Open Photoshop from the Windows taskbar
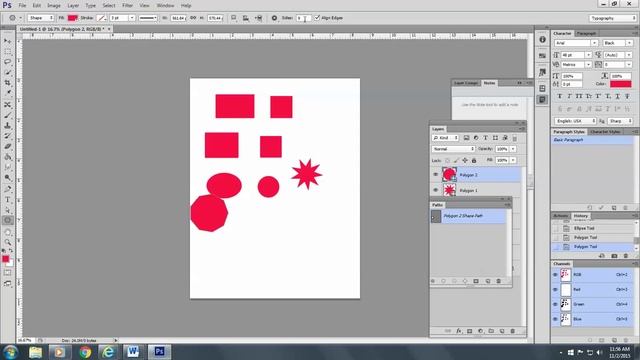The image size is (640, 360). pyautogui.click(x=159, y=351)
